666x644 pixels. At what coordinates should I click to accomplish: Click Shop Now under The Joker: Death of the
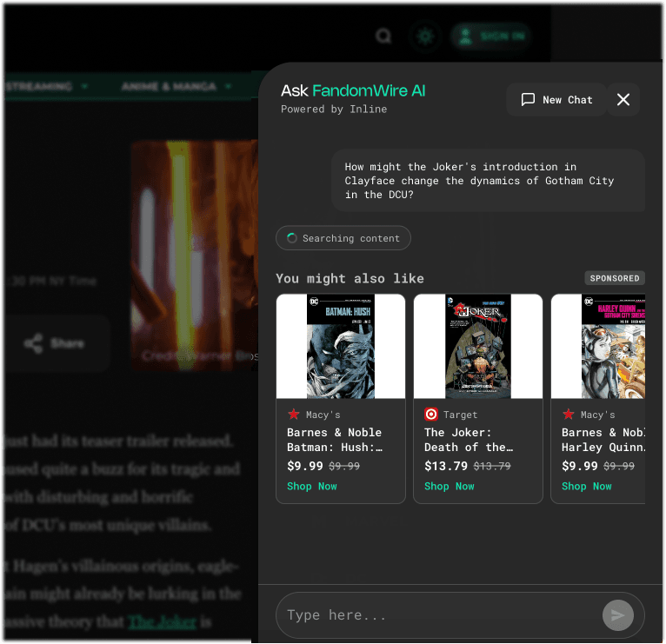[450, 486]
